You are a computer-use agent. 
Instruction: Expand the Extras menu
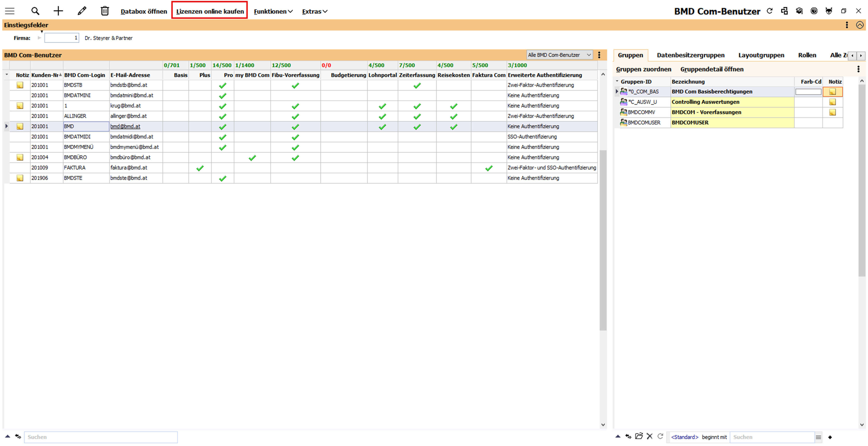click(314, 11)
